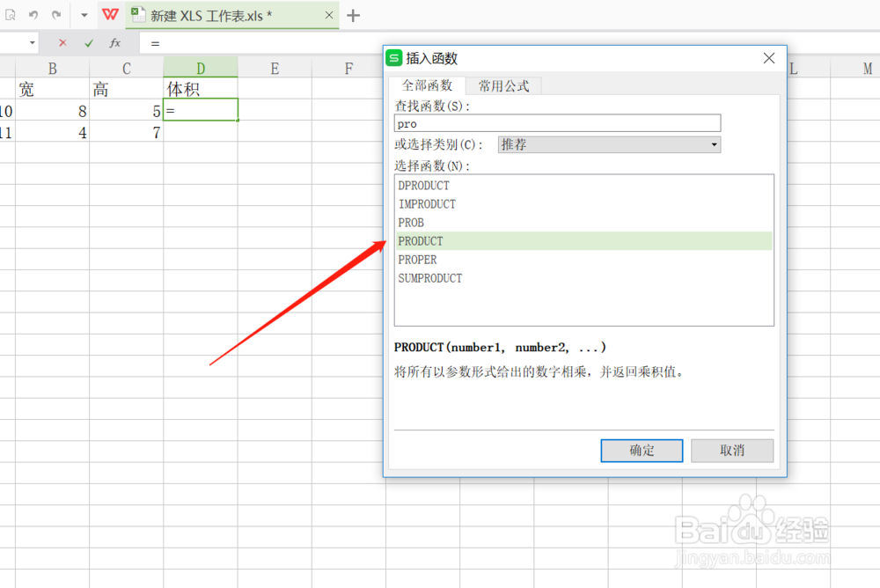Select PROB in function list
Screen dimensions: 880x588
pos(583,223)
